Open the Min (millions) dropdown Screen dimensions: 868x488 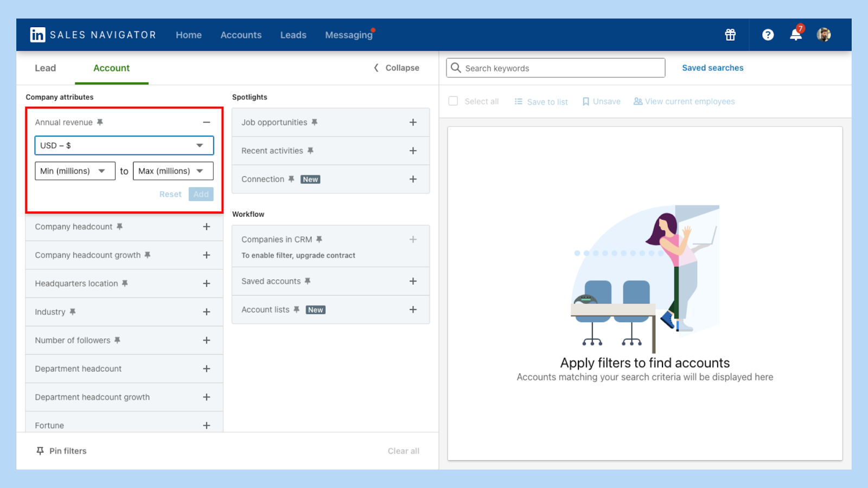(x=75, y=171)
